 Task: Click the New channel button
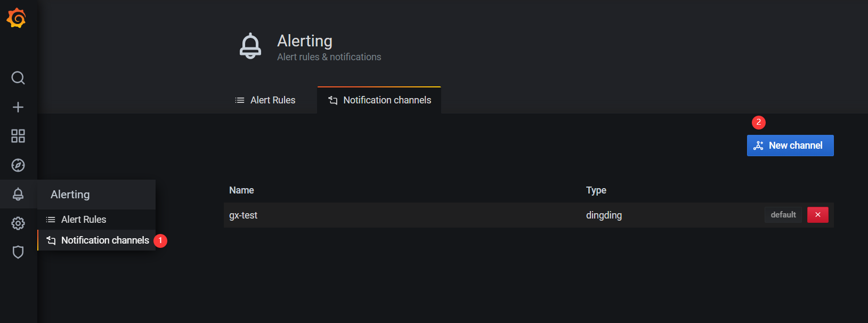[x=790, y=146]
